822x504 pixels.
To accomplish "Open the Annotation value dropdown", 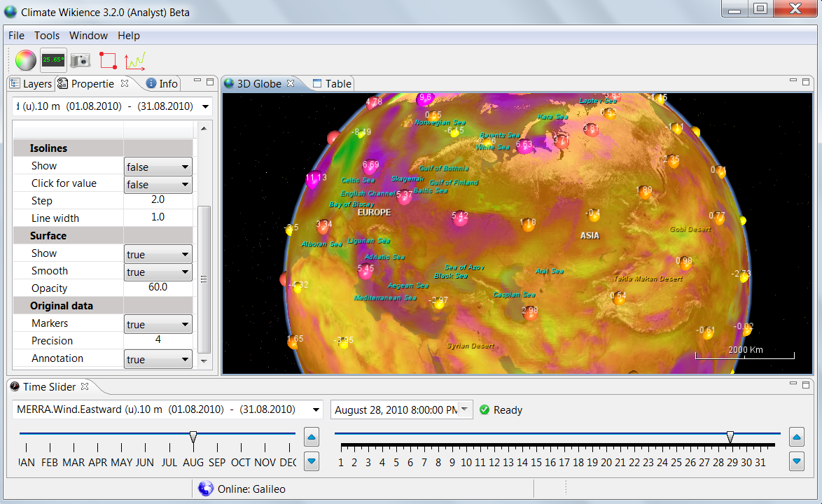I will point(158,359).
